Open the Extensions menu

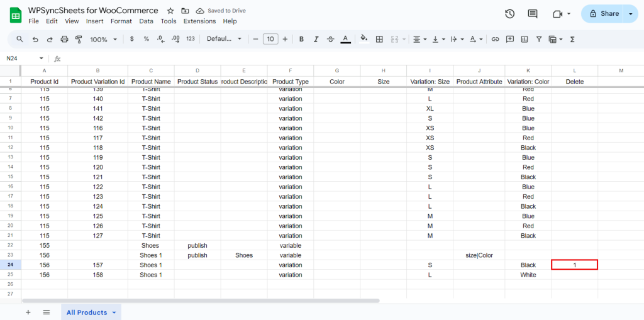(x=199, y=21)
